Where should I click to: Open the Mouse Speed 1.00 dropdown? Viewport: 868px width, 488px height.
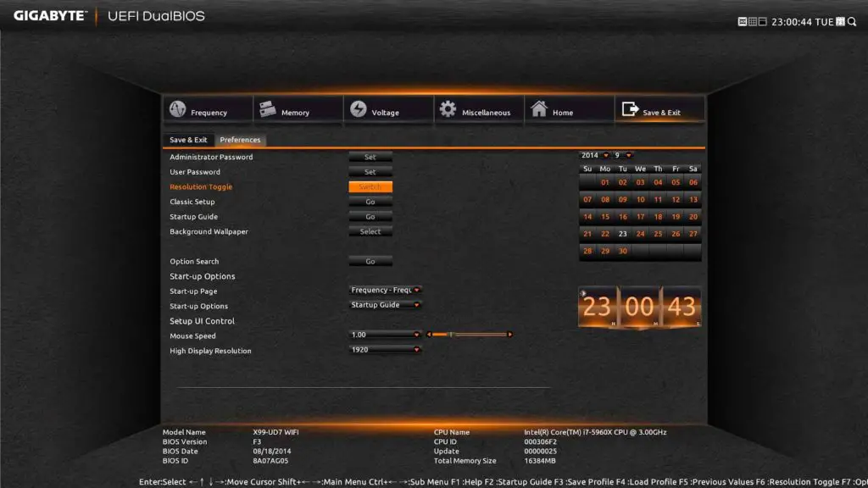386,335
